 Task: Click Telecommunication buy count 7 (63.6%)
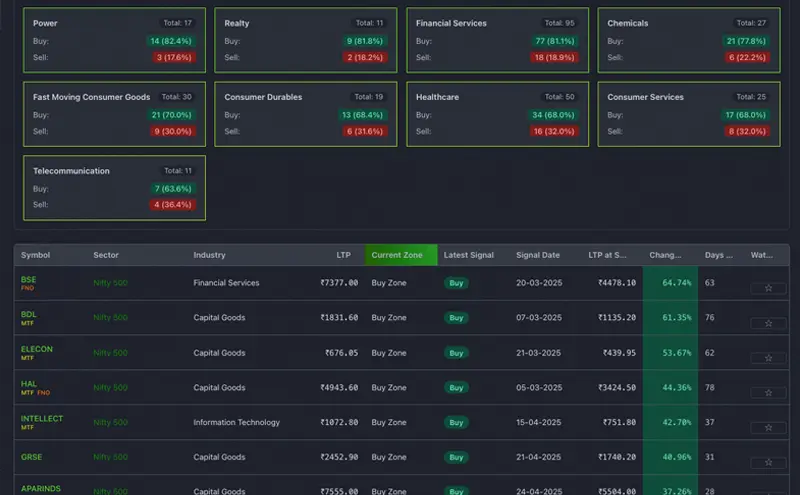click(173, 189)
